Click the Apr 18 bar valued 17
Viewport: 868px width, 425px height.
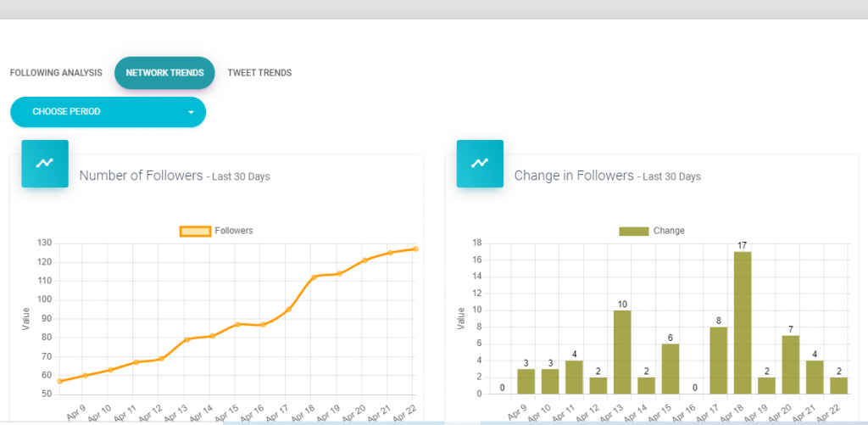coord(743,323)
